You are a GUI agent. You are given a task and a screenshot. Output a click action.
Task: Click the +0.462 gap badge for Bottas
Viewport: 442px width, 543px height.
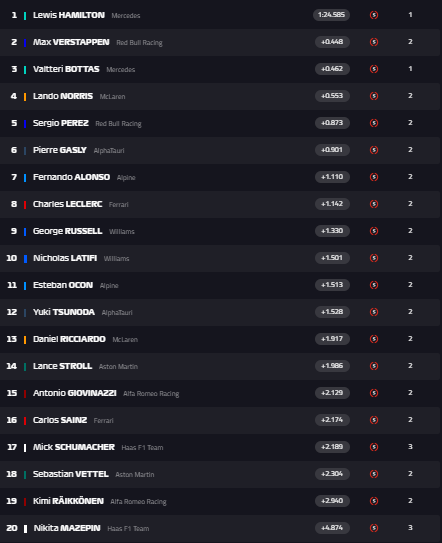tap(332, 69)
